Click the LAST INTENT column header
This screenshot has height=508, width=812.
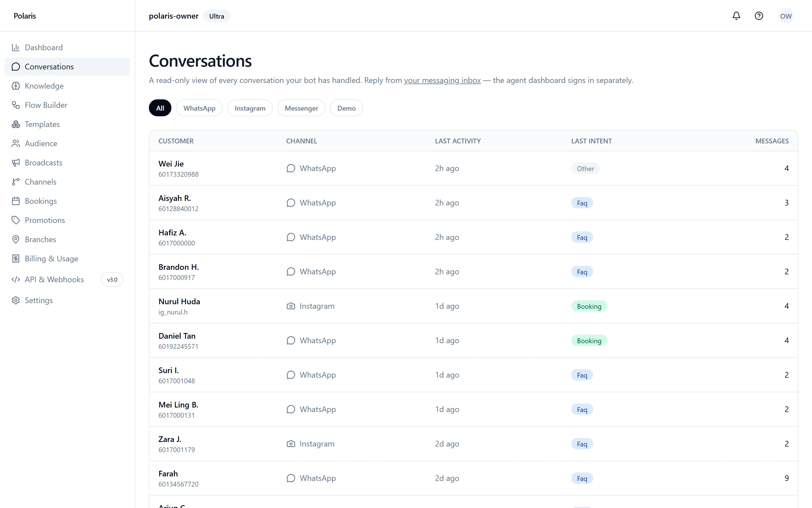591,141
